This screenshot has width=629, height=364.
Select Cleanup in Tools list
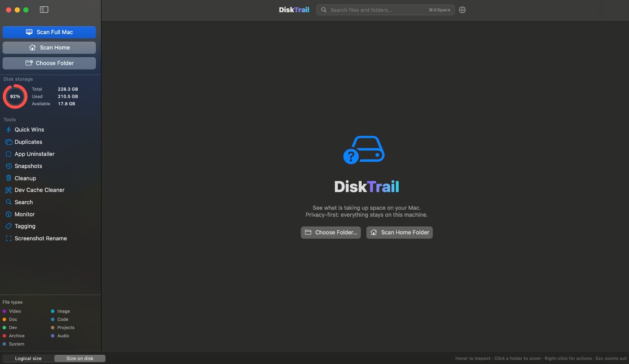coord(25,178)
